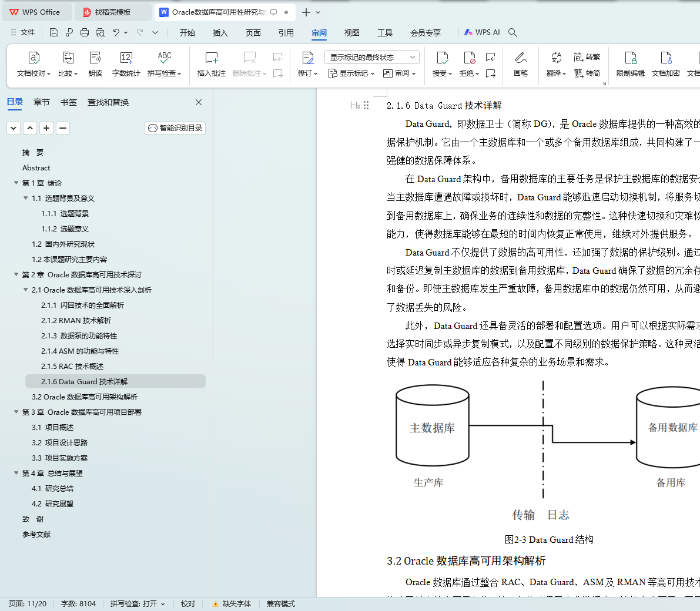Collapse 第 3 章 Oracle 数据库高可用项目部署 node
Viewport: 700px width, 611px height.
(x=16, y=412)
